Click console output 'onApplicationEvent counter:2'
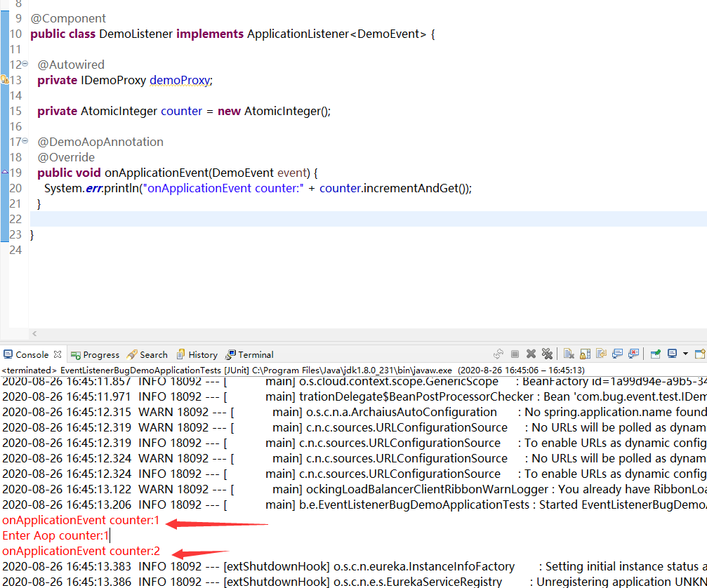Image resolution: width=707 pixels, height=588 pixels. click(x=81, y=551)
